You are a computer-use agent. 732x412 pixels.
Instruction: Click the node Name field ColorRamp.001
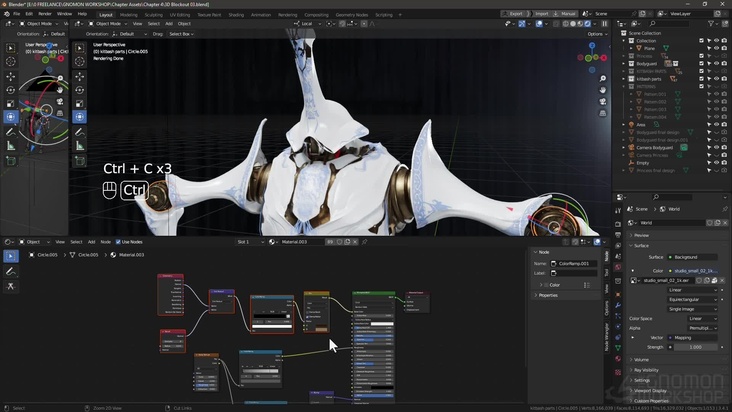pyautogui.click(x=573, y=264)
